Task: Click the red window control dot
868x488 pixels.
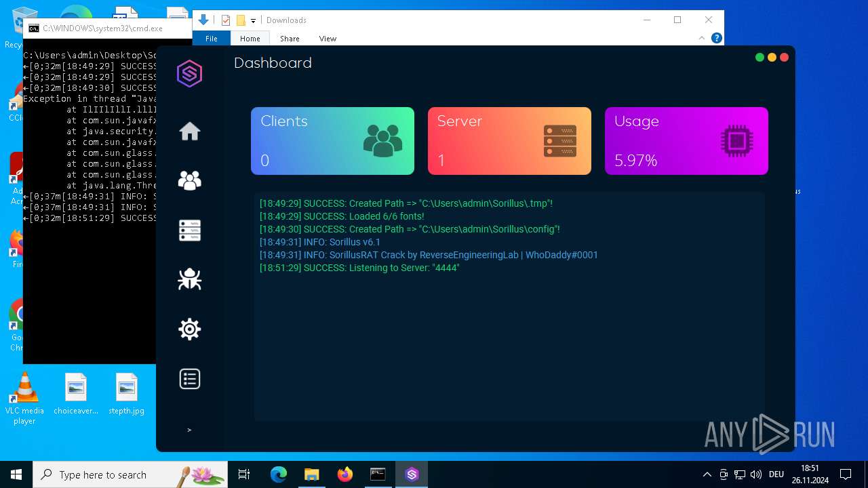Action: (784, 58)
